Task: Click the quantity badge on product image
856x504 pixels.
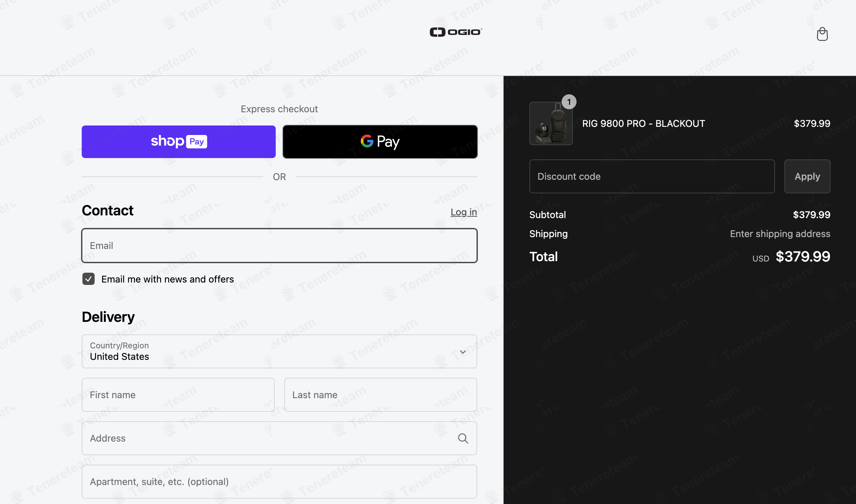Action: point(569,102)
